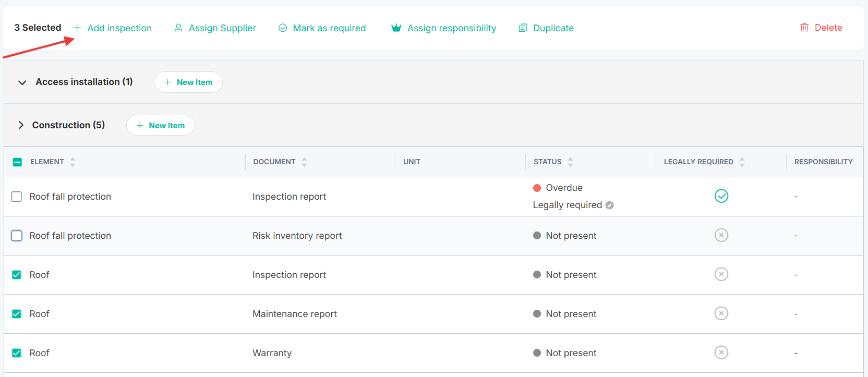Uncheck the Roof Inspection report row

tap(17, 275)
